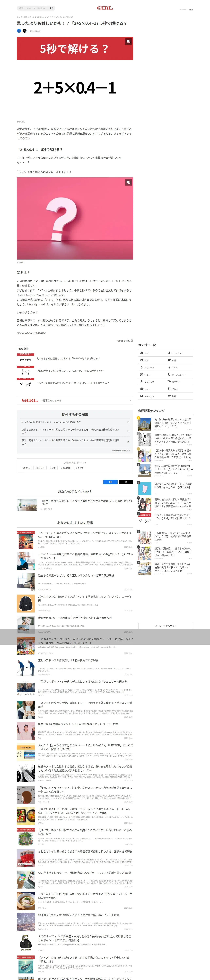Viewport: 210px width, 980px height.
Task: Click the makeup icon for メイク
Action: pyautogui.click(x=142, y=375)
